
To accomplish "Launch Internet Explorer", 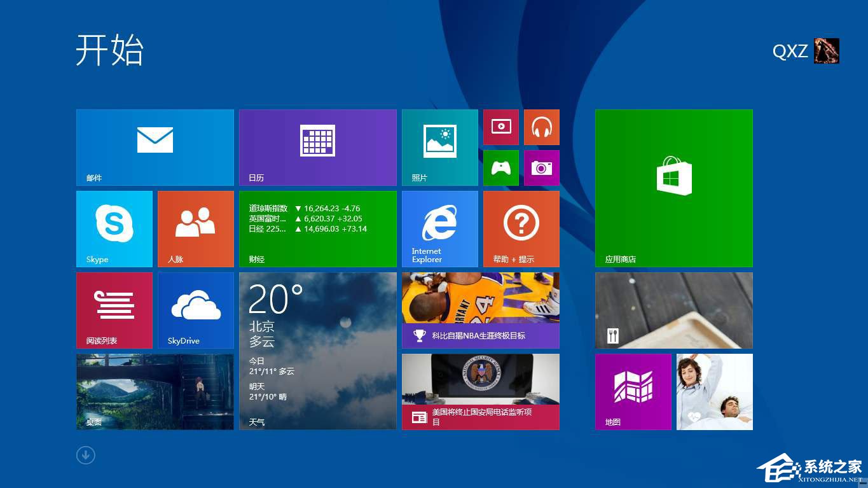I will coord(439,228).
